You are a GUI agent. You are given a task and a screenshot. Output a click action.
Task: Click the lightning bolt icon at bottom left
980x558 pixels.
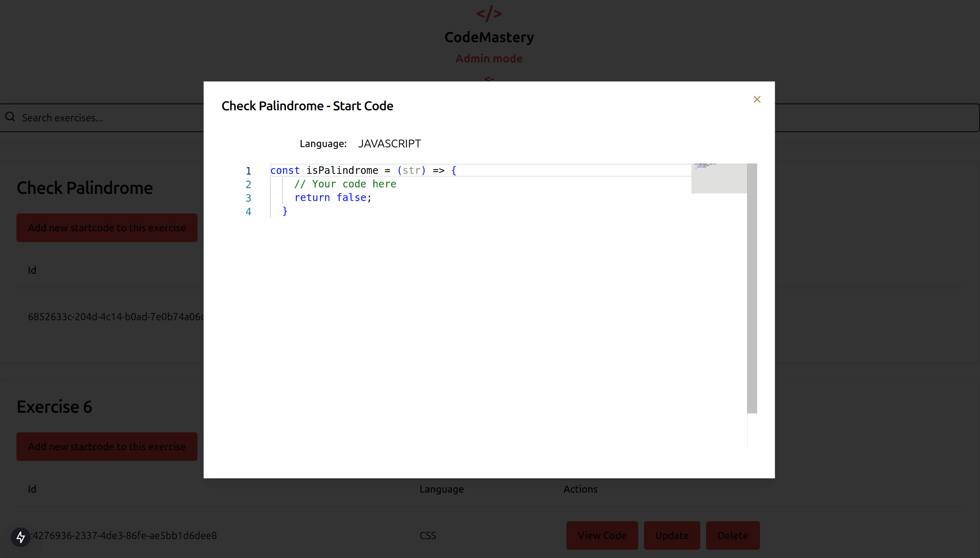point(20,537)
